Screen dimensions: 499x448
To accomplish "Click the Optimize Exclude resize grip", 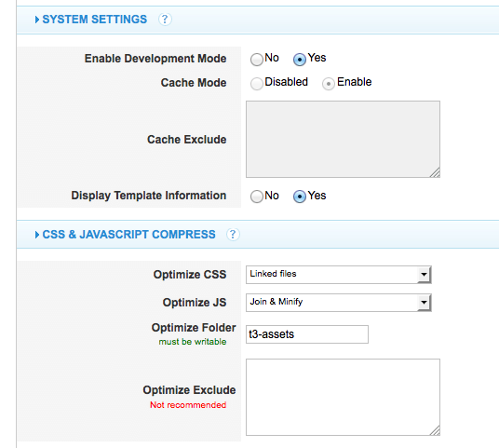I will click(x=435, y=430).
